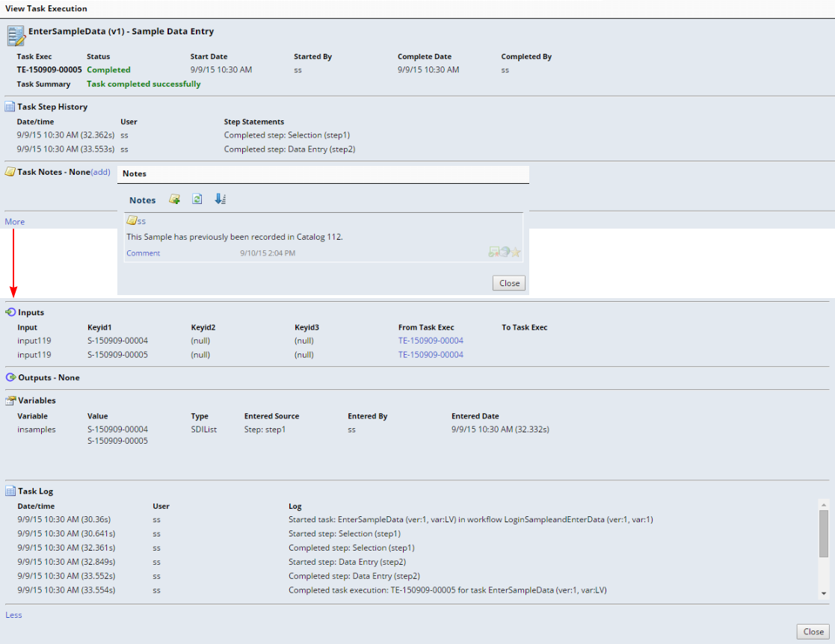This screenshot has width=835, height=644.
Task: Click the insamples variable name
Action: click(36, 429)
